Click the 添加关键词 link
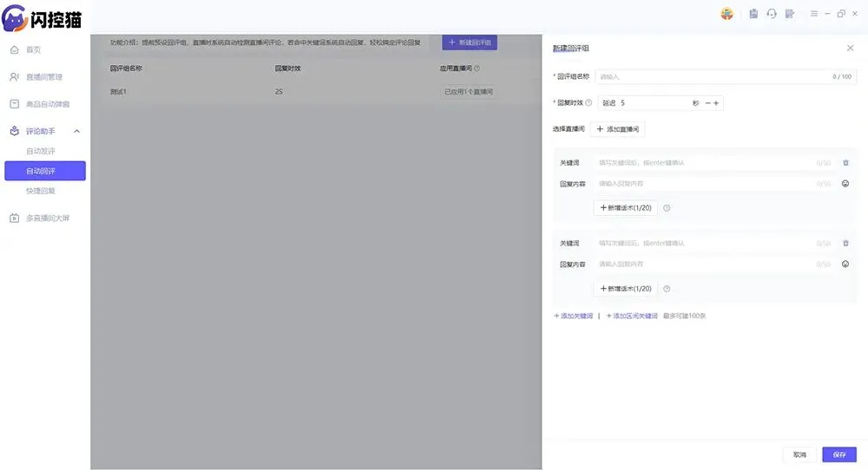The height and width of the screenshot is (470, 868). pyautogui.click(x=574, y=316)
